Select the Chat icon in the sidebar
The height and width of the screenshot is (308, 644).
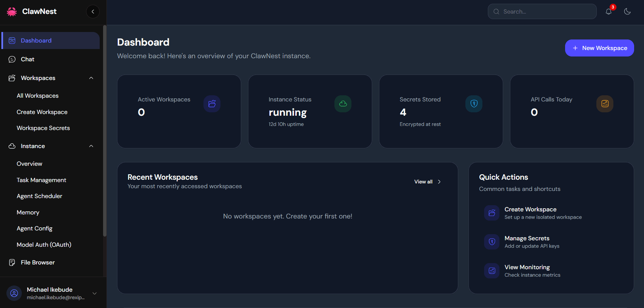click(x=12, y=59)
